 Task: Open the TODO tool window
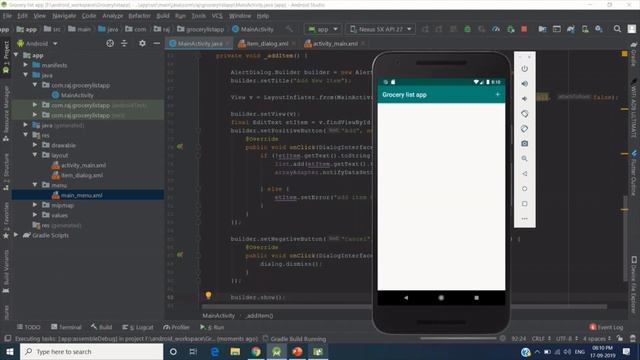(29, 327)
